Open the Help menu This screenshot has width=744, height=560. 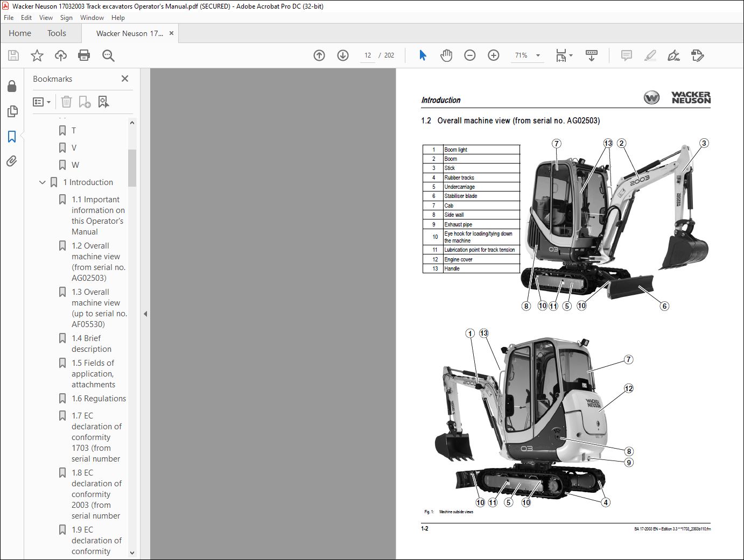tap(118, 18)
